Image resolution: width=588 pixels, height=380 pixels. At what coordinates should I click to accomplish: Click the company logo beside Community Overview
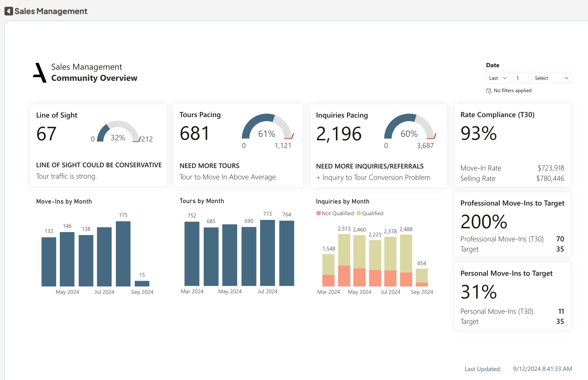pyautogui.click(x=40, y=73)
